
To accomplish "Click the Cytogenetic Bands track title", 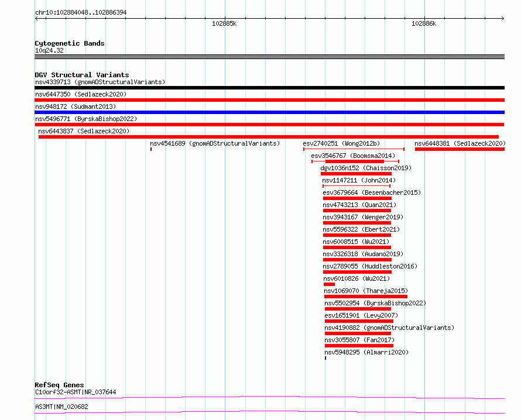I will [70, 43].
